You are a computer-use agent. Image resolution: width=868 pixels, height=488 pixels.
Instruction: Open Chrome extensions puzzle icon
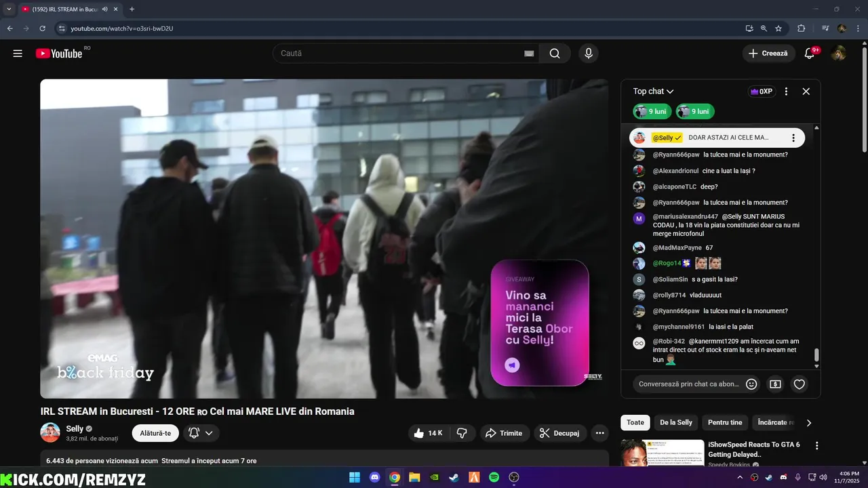[x=801, y=28]
